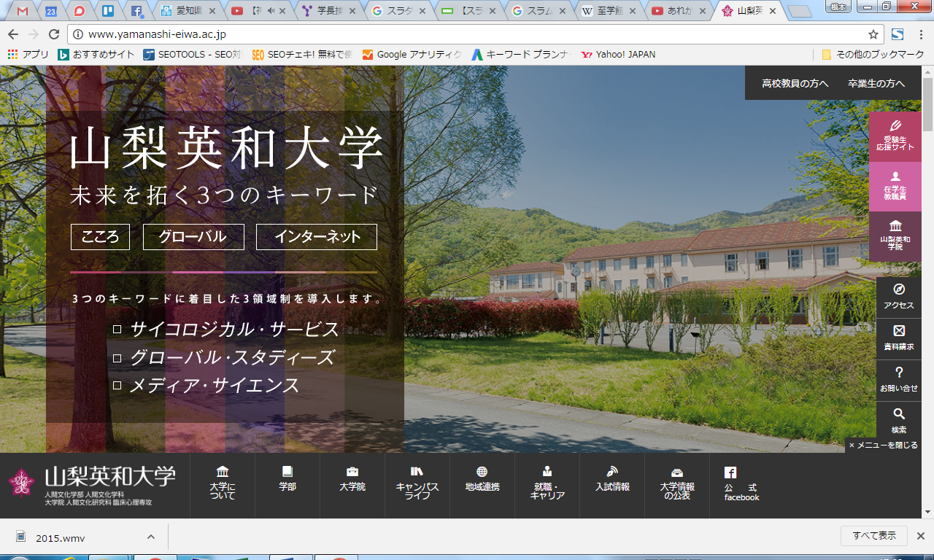This screenshot has width=934, height=560.
Task: Click the page scrollbar down arrow
Action: pyautogui.click(x=928, y=512)
